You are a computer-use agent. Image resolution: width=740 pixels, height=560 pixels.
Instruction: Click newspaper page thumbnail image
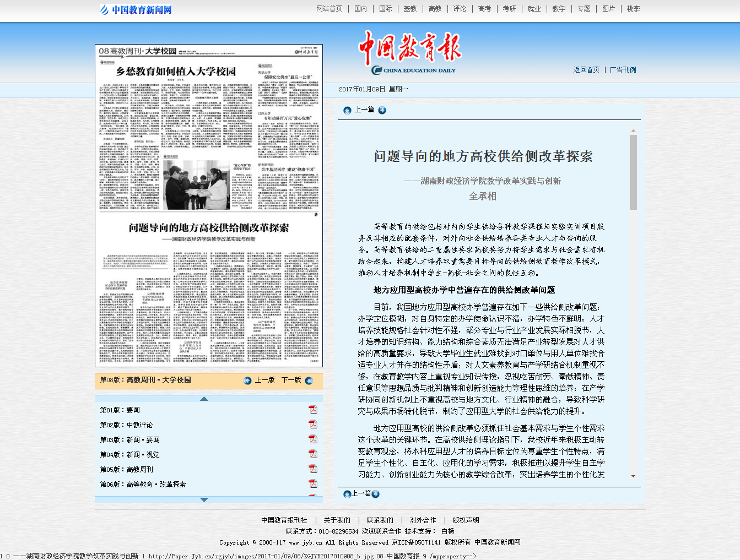(x=209, y=205)
